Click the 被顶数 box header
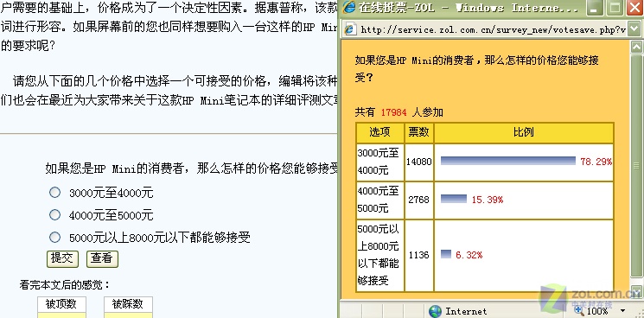 click(x=61, y=304)
